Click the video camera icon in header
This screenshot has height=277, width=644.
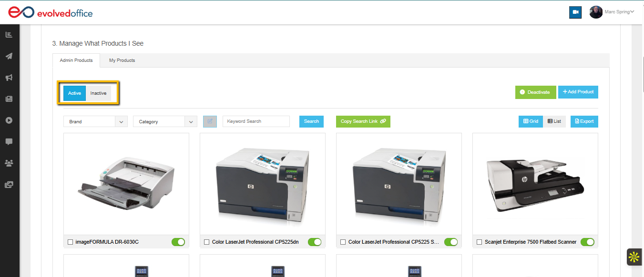575,12
